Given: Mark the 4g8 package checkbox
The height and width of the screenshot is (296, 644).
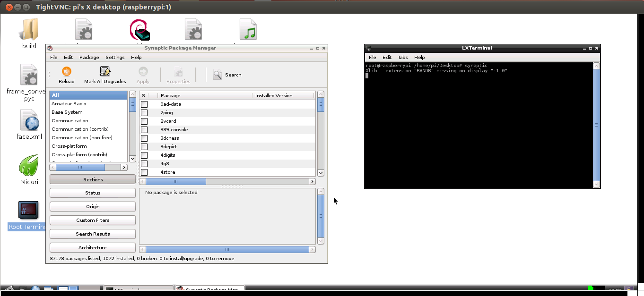Looking at the screenshot, I should (144, 164).
